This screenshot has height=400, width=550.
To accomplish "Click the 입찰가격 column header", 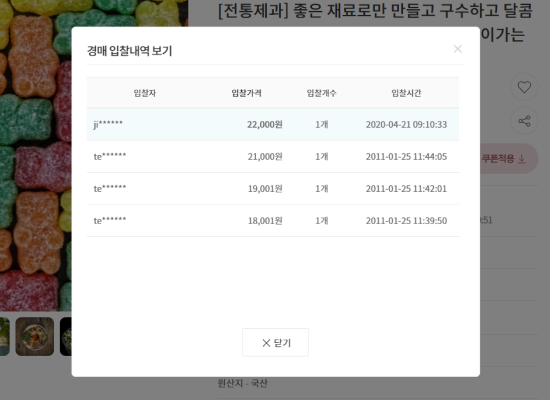I will tap(247, 93).
